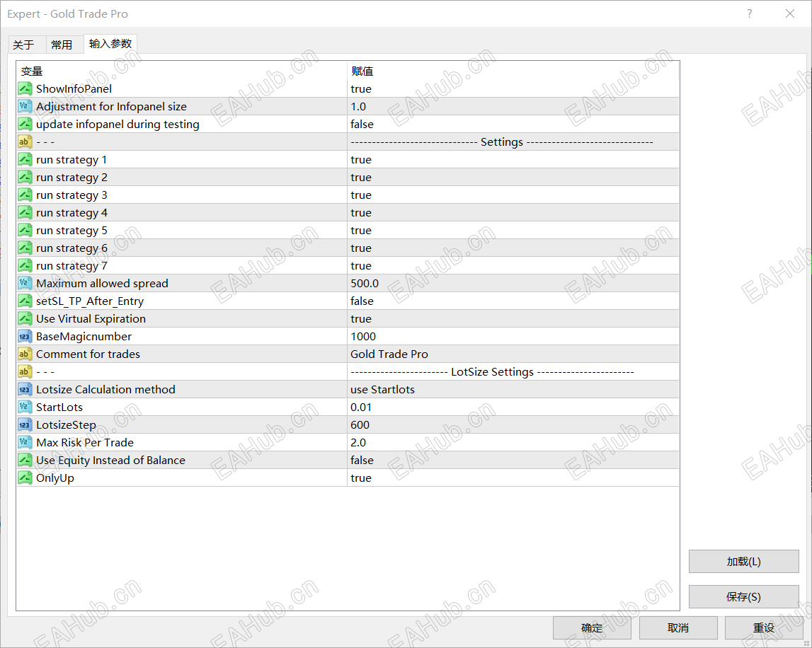Click the double icon beside StartLots

click(25, 407)
